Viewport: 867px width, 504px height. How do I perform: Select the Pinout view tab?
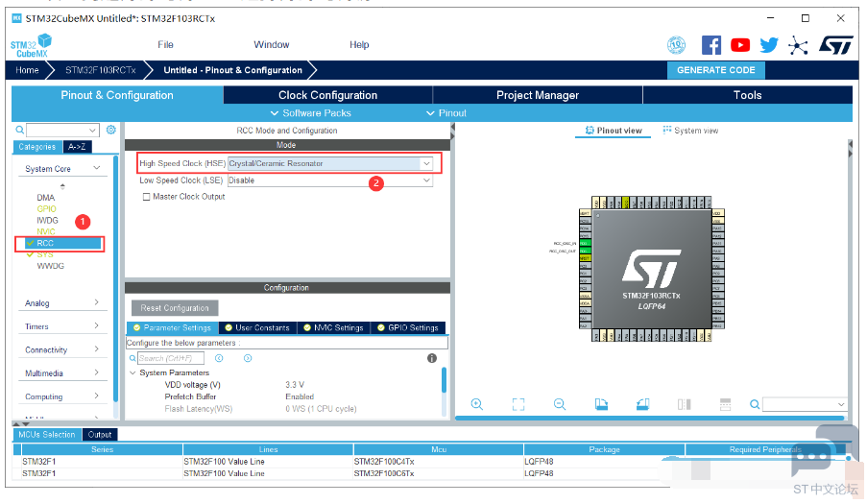point(614,131)
